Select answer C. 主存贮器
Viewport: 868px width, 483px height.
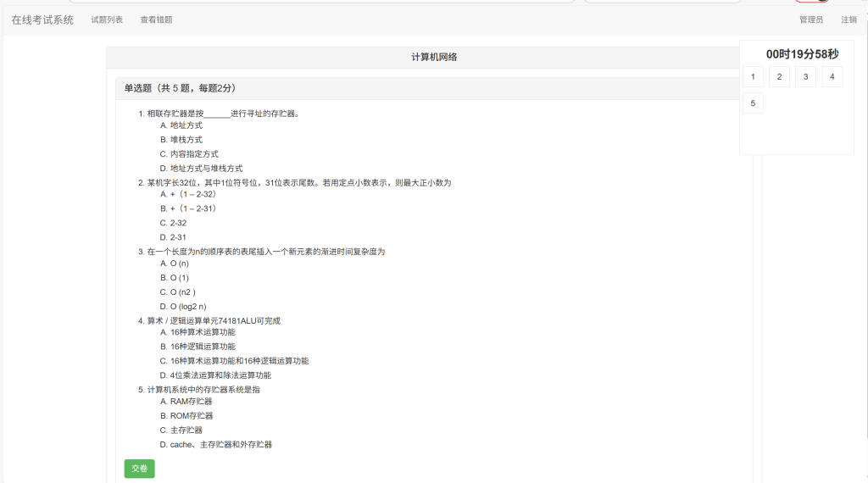181,430
